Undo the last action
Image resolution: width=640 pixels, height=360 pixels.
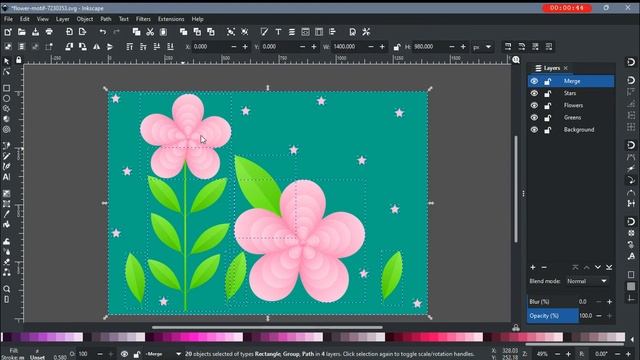coord(102,32)
